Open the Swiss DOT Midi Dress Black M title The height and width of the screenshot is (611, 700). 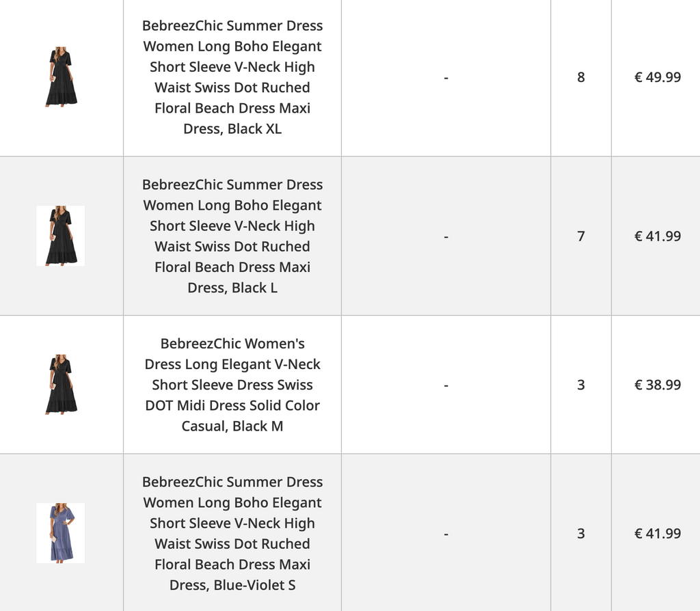tap(232, 385)
